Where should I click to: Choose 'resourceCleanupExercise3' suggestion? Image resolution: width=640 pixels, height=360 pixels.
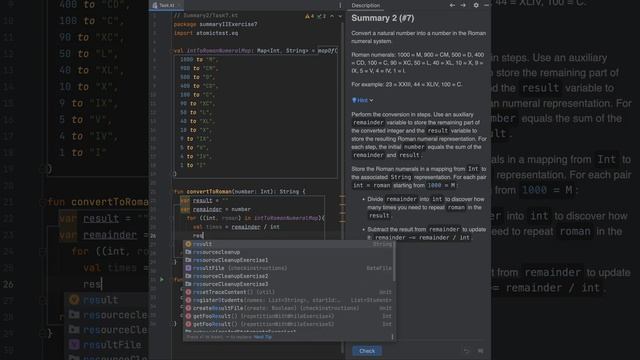(x=289, y=284)
